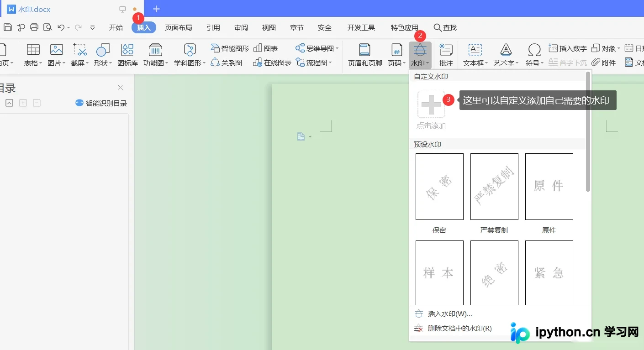This screenshot has width=644, height=350.
Task: Open Print Preview icon
Action: pos(48,27)
